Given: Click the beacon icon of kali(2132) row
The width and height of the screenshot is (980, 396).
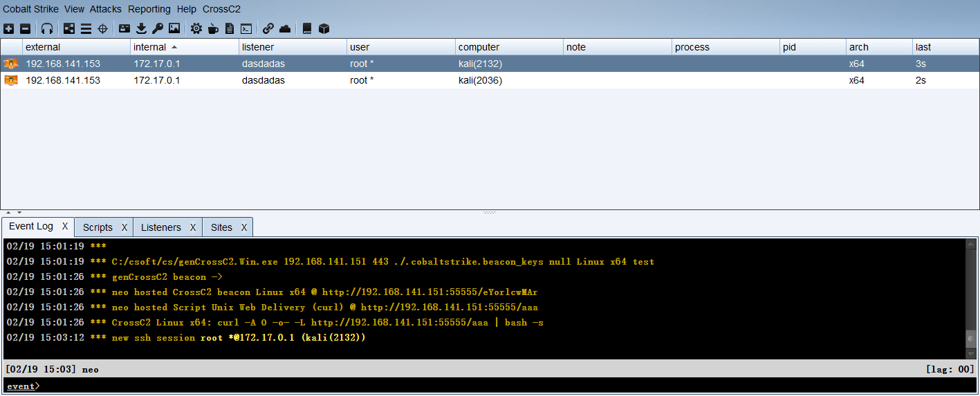Looking at the screenshot, I should tap(11, 64).
